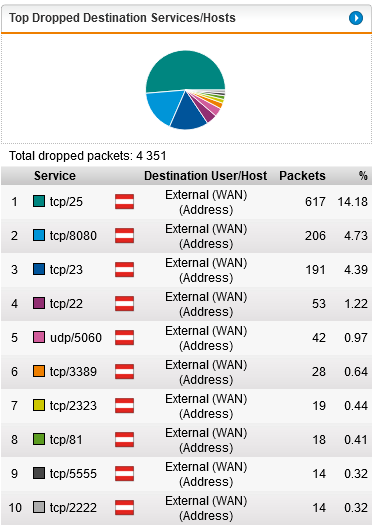
Task: Click the blue arrow icon in widget header
Action: tap(356, 18)
